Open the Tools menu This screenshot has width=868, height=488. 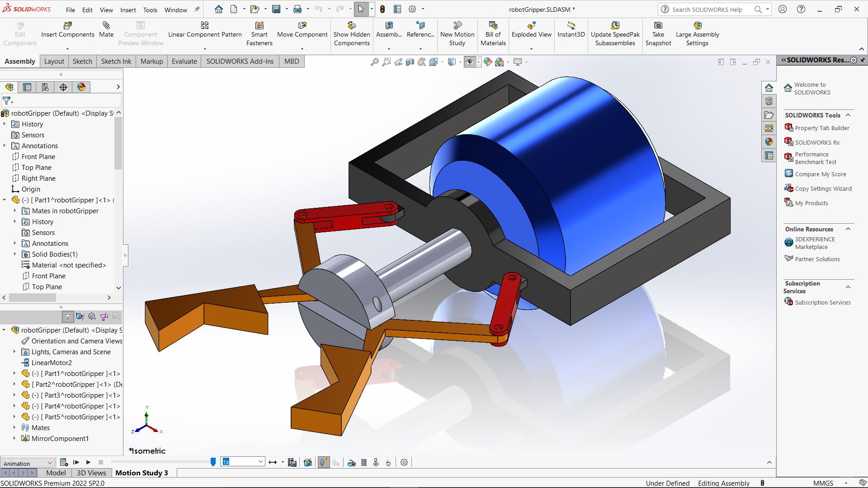[x=150, y=9]
